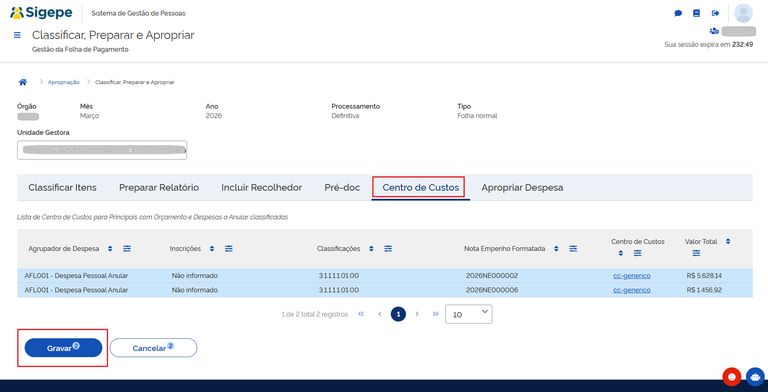Image resolution: width=768 pixels, height=392 pixels.
Task: Click the 2026NE000006 cell
Action: click(x=492, y=290)
